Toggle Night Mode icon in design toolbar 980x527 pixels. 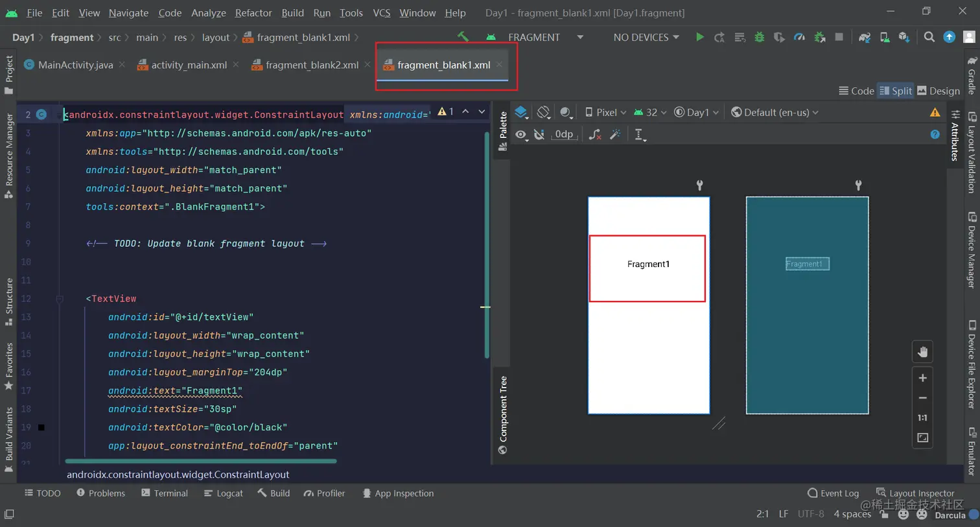tap(566, 112)
